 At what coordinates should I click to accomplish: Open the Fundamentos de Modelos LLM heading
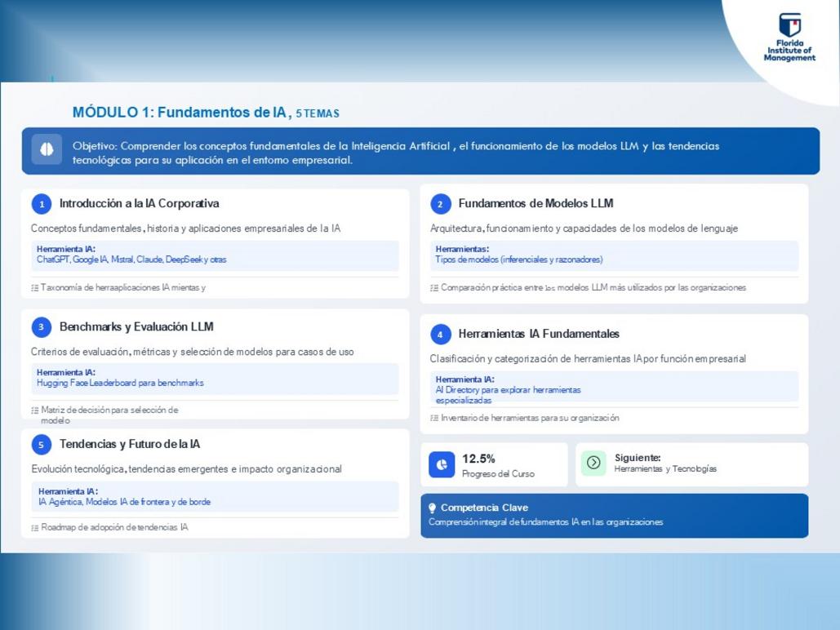point(536,203)
